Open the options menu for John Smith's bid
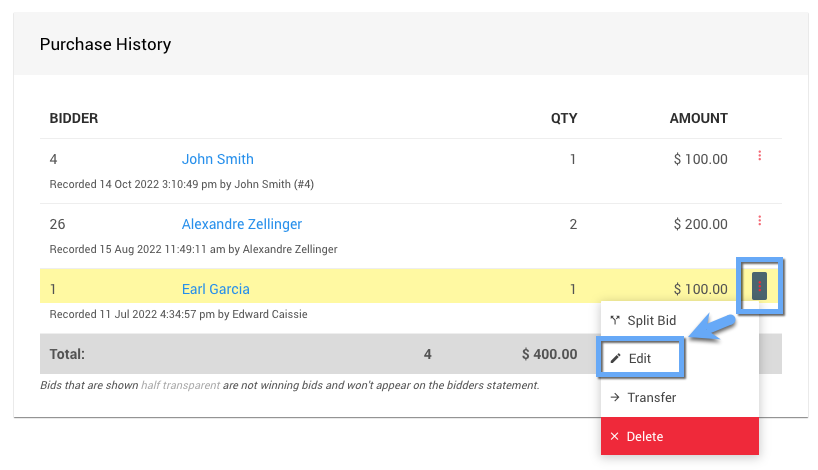Screen dimensions: 818x470 tap(760, 156)
